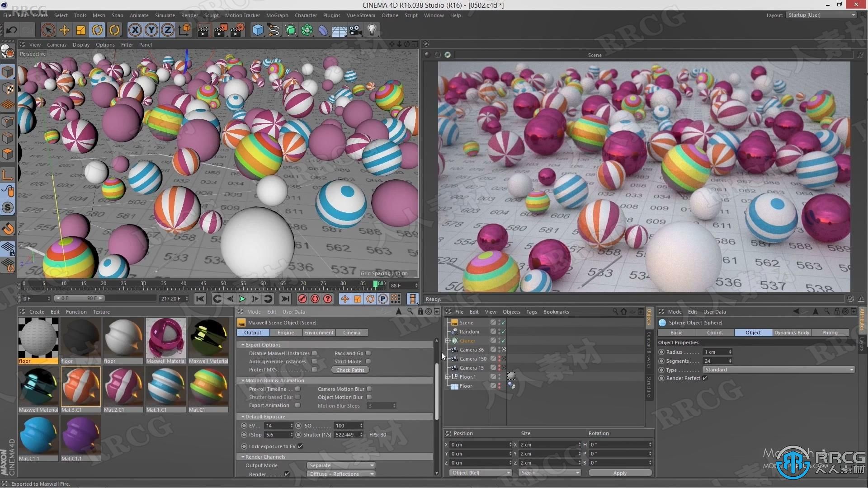Viewport: 868px width, 488px height.
Task: Toggle the X axis lock
Action: pyautogui.click(x=135, y=30)
